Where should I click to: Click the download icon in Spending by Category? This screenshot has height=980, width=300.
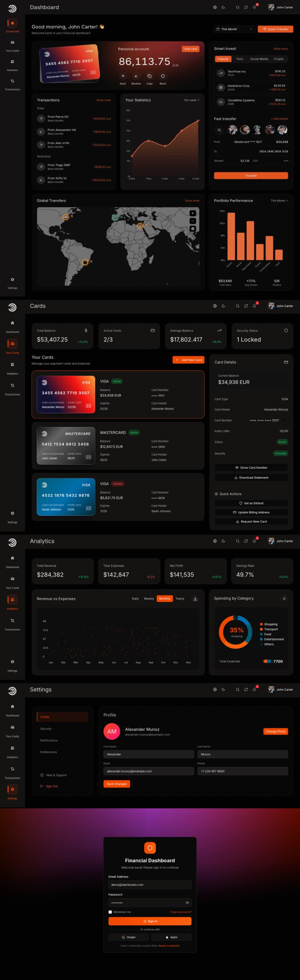pos(284,598)
